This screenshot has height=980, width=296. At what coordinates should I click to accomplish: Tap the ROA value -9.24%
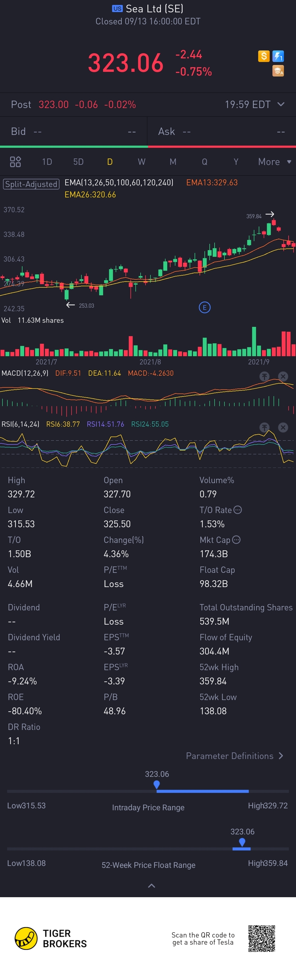click(x=22, y=681)
